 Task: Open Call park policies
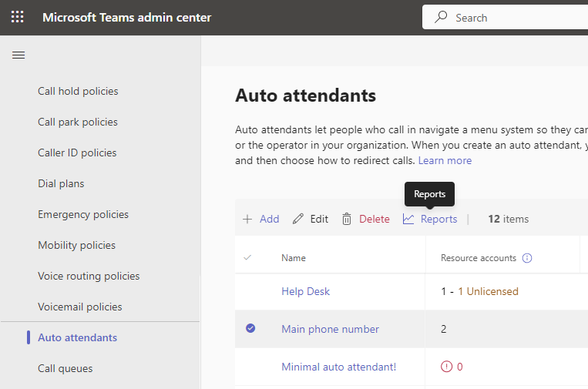(78, 122)
